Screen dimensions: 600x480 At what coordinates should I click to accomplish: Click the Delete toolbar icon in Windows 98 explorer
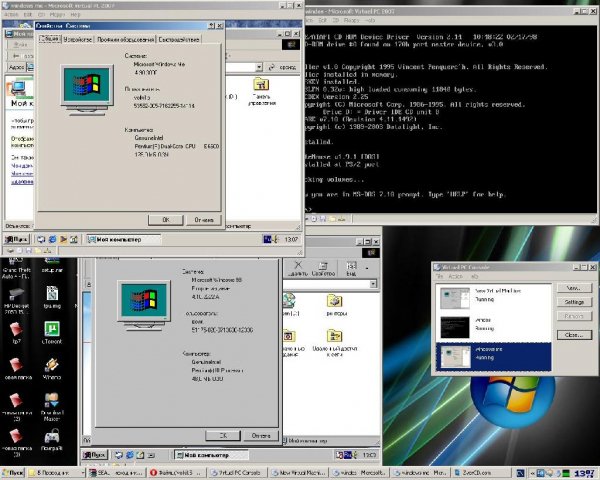click(298, 268)
